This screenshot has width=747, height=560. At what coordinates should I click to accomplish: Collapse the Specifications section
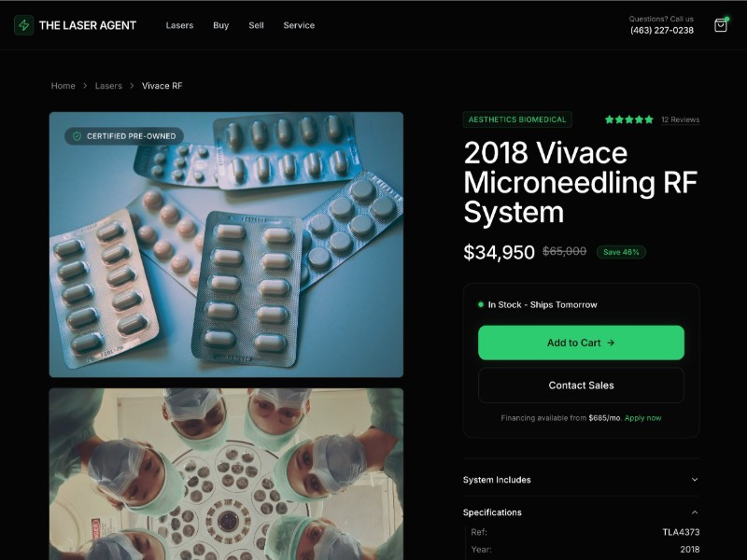tap(581, 512)
